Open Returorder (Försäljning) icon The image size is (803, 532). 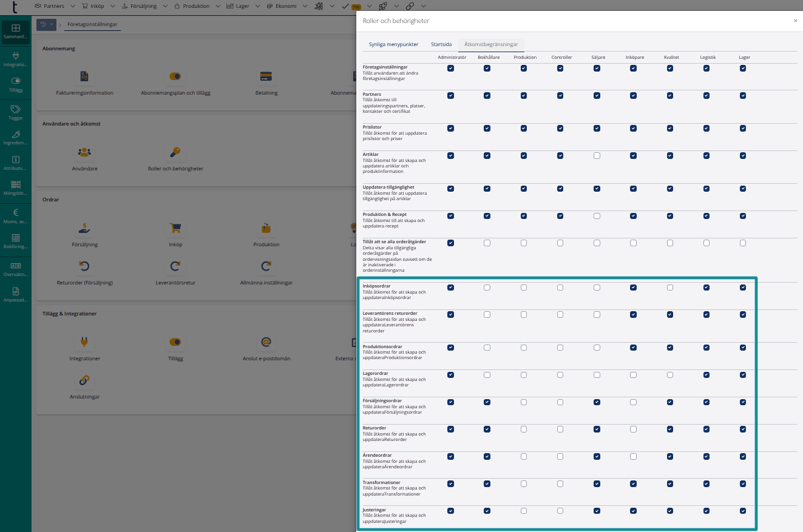84,266
